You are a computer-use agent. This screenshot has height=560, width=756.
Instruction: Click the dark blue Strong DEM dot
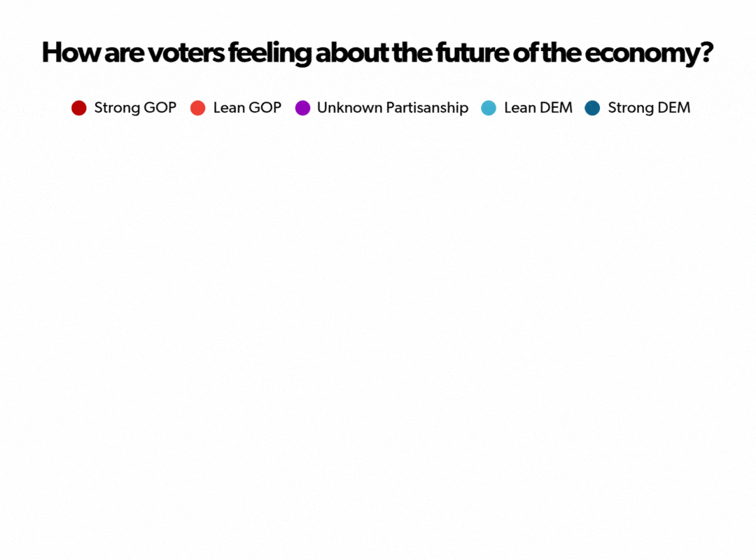(592, 108)
